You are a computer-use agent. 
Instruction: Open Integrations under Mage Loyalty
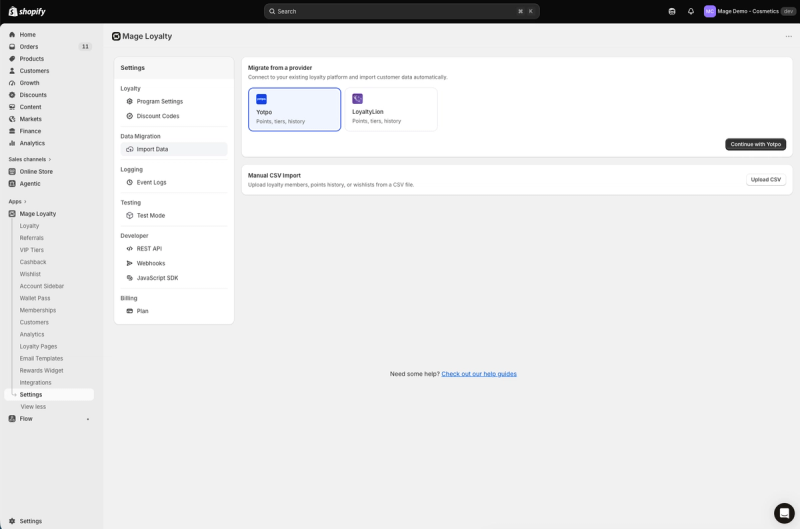click(x=35, y=383)
